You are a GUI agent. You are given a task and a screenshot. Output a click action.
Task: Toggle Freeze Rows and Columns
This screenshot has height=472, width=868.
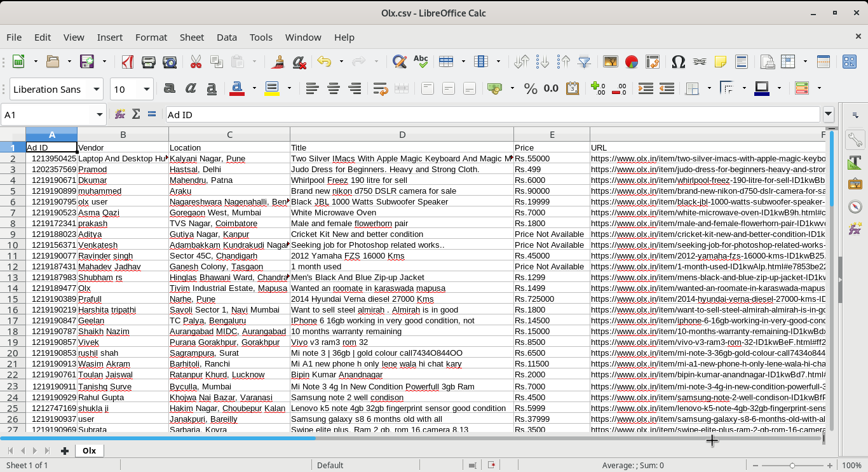(x=789, y=62)
